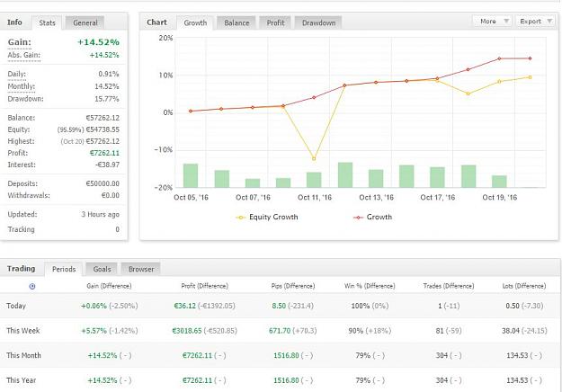The width and height of the screenshot is (562, 392).
Task: Switch to the Goals tab
Action: click(102, 269)
